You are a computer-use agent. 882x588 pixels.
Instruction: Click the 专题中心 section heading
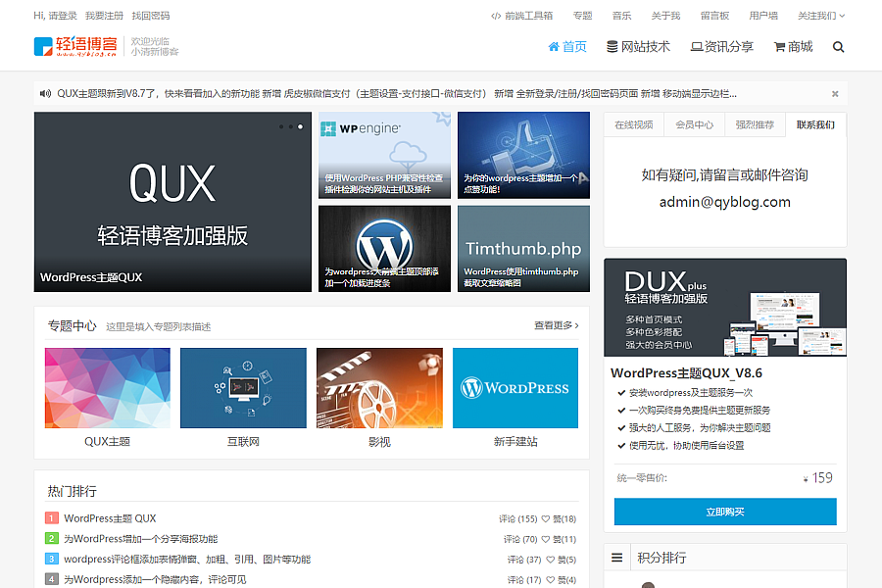tap(72, 325)
